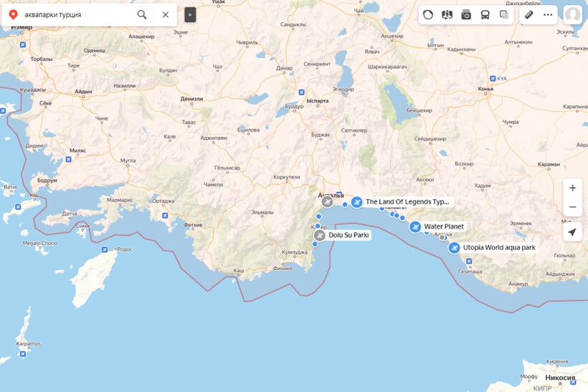Zoom in with the plus button
The width and height of the screenshot is (588, 392).
pos(572,188)
